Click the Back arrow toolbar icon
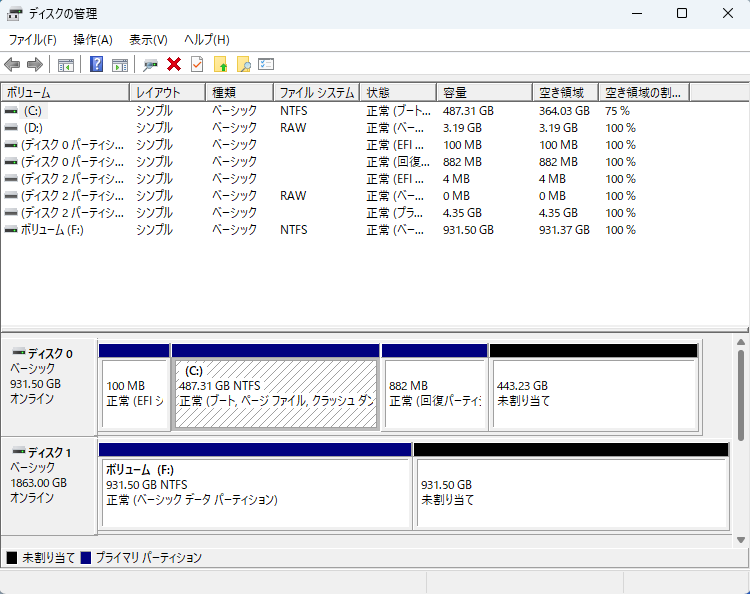 click(x=12, y=65)
